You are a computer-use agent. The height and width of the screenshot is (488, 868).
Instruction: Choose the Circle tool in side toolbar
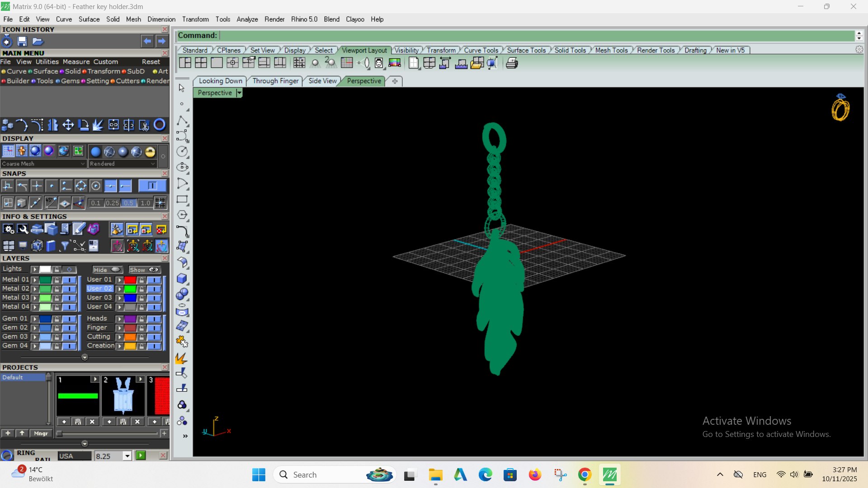click(182, 151)
